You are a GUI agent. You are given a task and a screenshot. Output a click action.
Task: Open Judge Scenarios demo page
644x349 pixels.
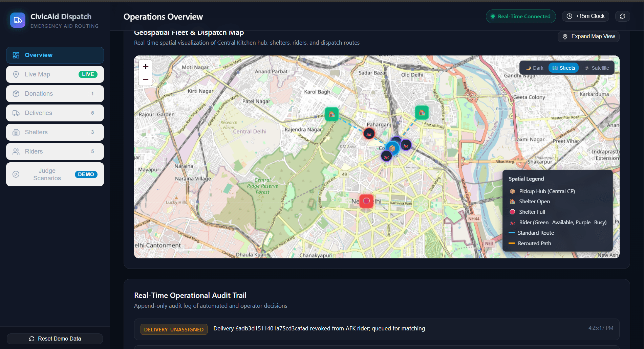point(55,174)
